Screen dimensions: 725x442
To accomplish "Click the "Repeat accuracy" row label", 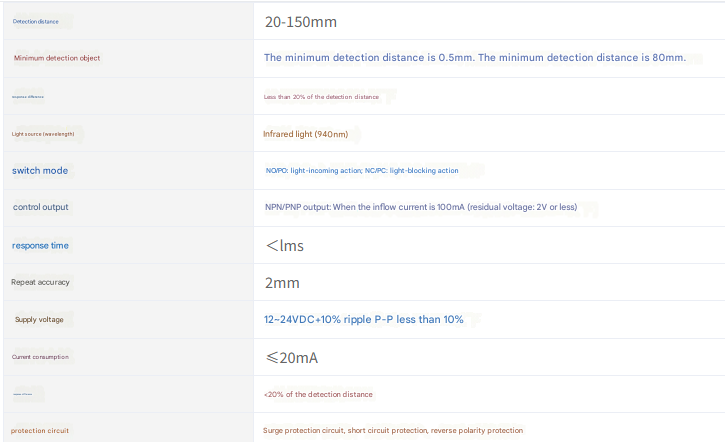I will click(x=40, y=283).
